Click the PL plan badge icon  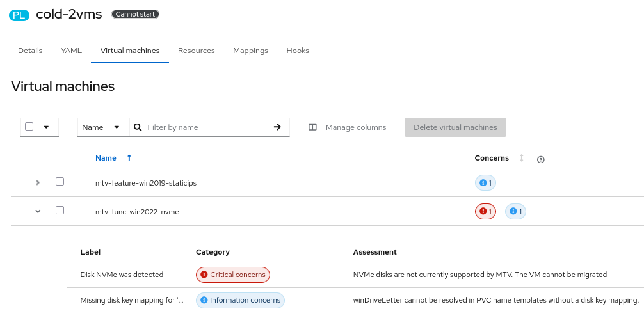(19, 15)
